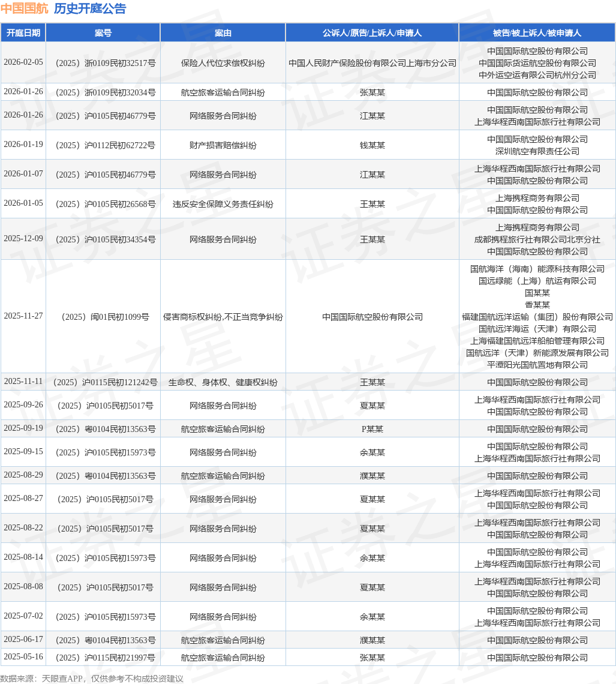Select case number (2025)浙0109民初32517号
The width and height of the screenshot is (616, 684).
(103, 63)
